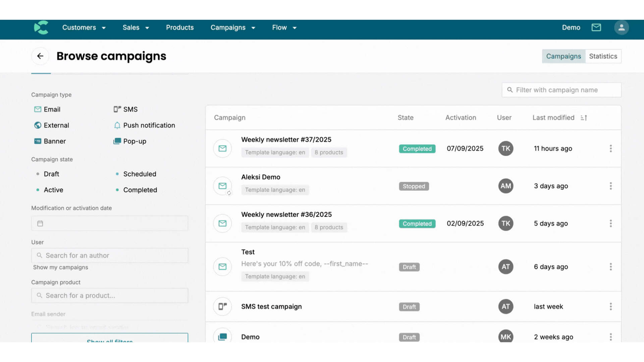Open the Products menu item
Image resolution: width=644 pixels, height=362 pixels.
tap(180, 27)
